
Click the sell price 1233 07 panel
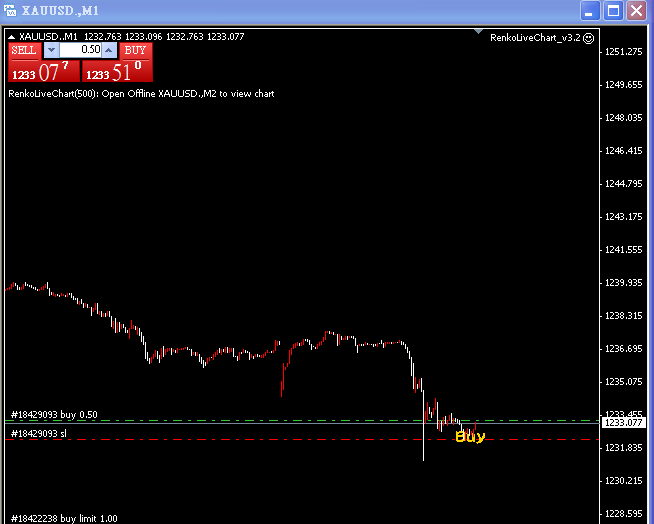coord(44,71)
